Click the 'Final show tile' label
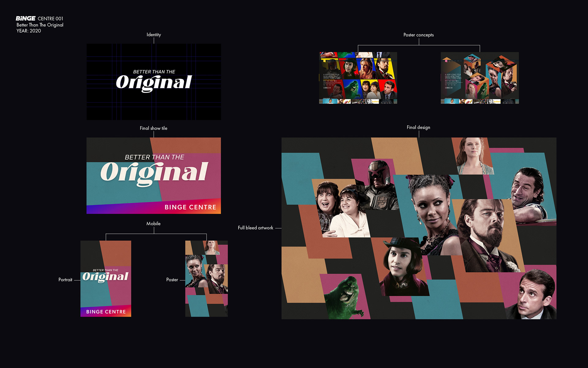 (153, 128)
